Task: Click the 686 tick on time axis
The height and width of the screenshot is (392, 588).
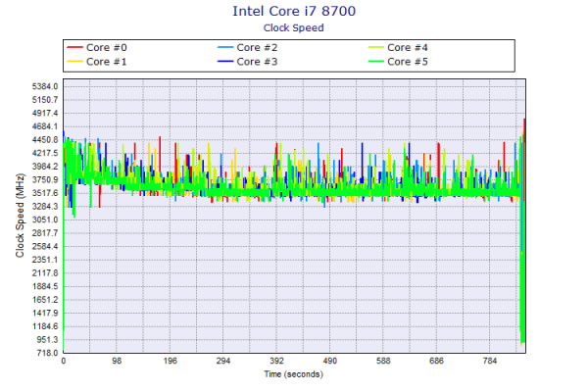Action: 436,361
